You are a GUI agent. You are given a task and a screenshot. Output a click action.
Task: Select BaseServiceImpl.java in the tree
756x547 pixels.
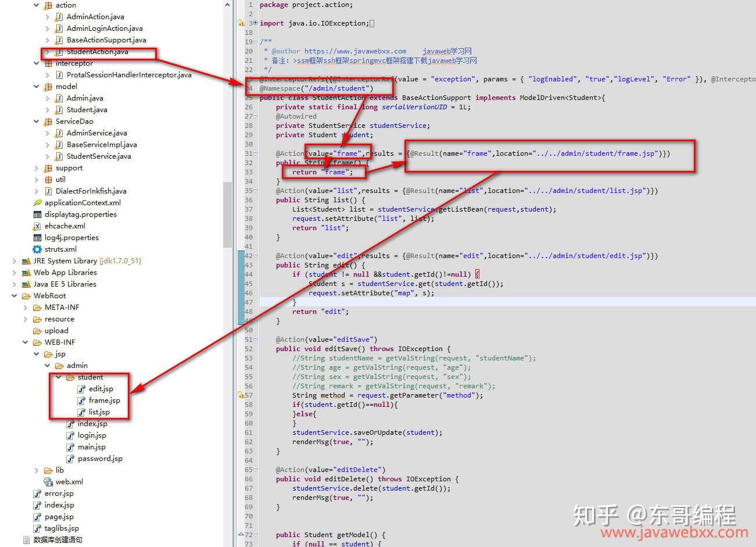[102, 145]
